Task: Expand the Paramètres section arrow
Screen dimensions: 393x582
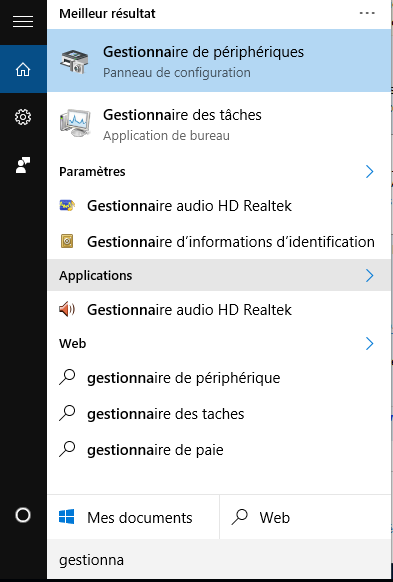Action: 369,171
